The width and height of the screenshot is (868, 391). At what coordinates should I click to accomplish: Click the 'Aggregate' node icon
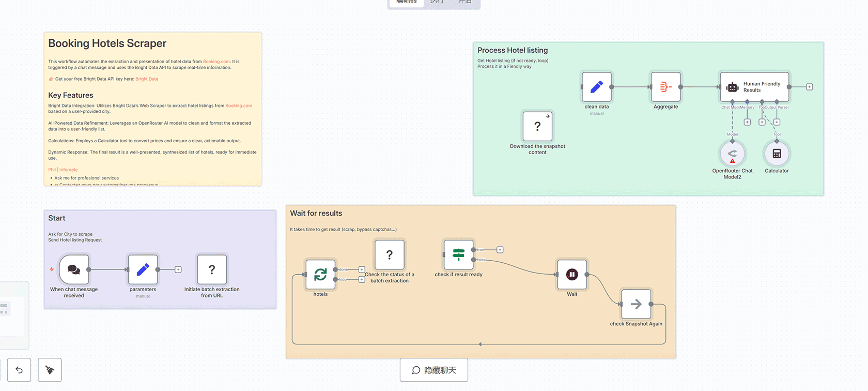coord(665,87)
